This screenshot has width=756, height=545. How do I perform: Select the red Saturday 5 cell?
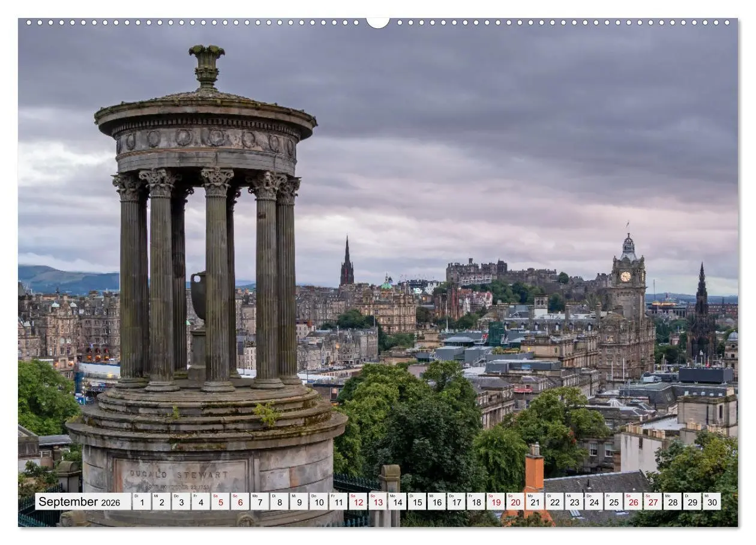coord(220,502)
